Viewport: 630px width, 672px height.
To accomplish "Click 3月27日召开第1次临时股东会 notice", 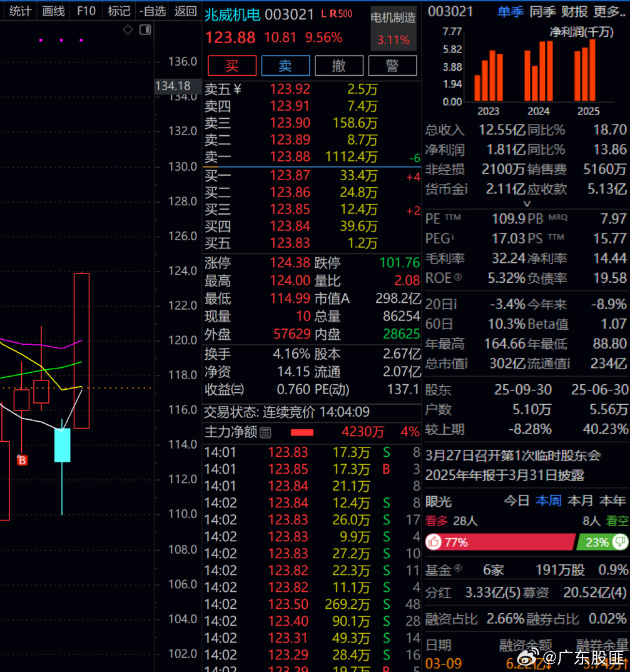I will pos(513,456).
